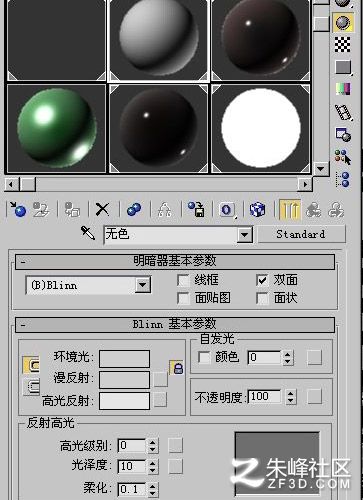Click the 自发光 value field showing 0
363x500 pixels.
point(265,358)
